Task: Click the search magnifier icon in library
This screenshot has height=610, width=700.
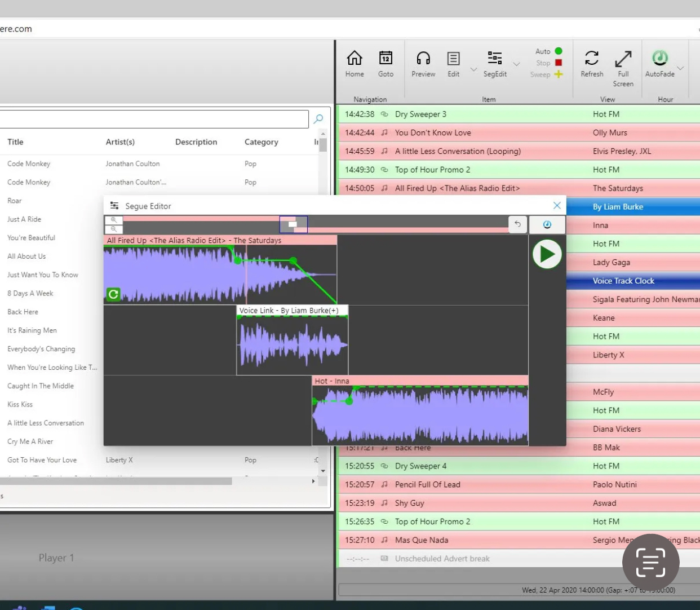Action: tap(318, 119)
